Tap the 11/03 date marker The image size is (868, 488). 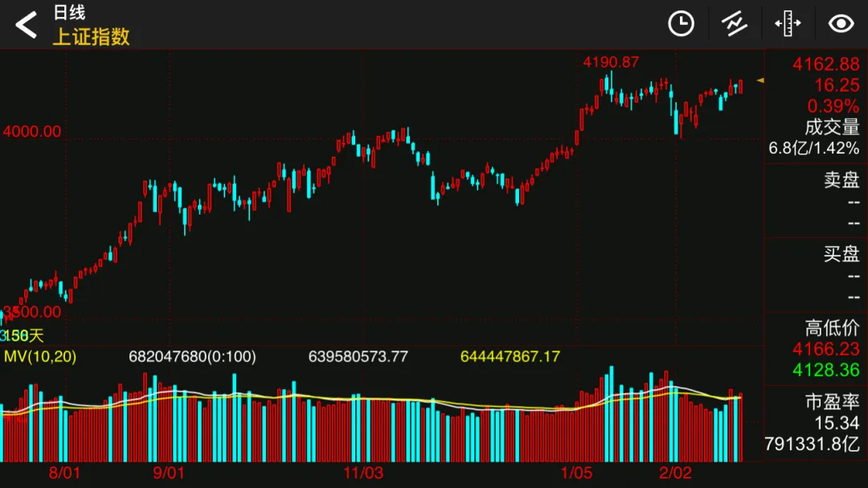coord(363,473)
